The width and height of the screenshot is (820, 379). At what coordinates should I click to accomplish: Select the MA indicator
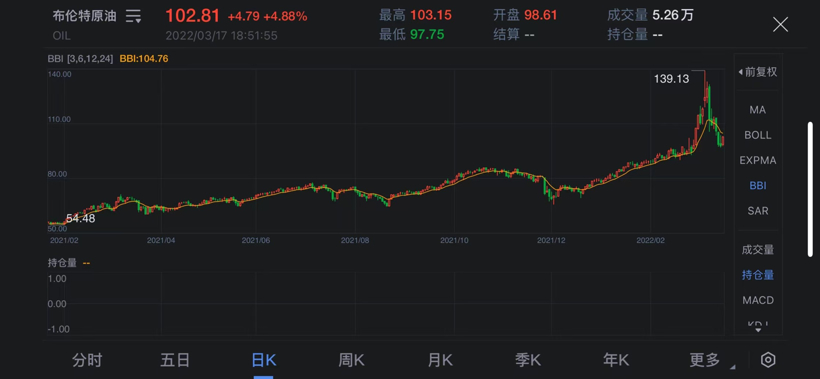(x=757, y=110)
